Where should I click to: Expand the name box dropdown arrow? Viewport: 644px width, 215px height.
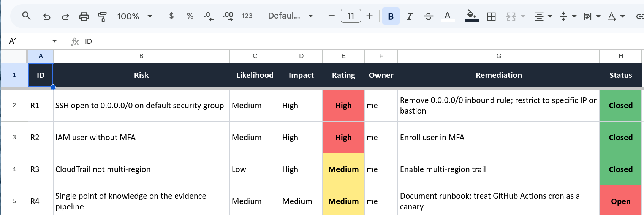click(x=54, y=41)
